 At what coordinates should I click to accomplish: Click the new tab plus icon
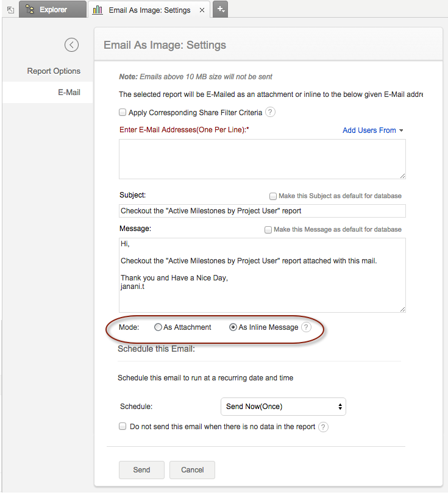[220, 9]
